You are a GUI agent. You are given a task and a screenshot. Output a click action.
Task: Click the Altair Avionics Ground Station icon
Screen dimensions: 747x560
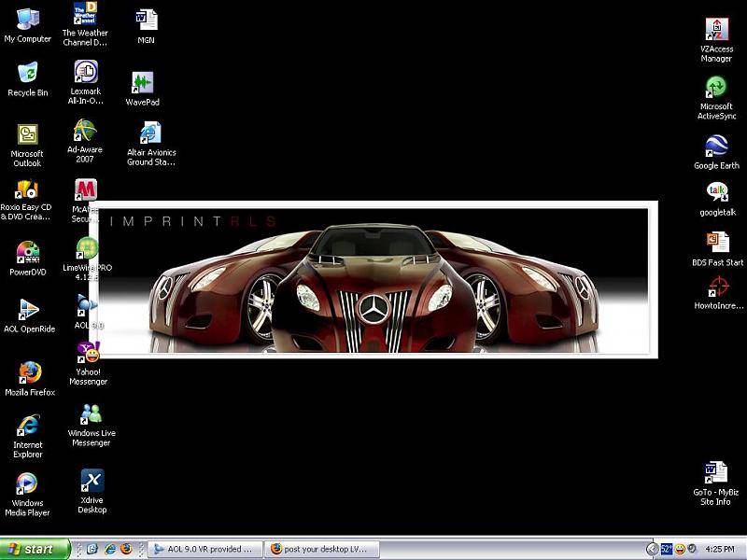pyautogui.click(x=151, y=144)
